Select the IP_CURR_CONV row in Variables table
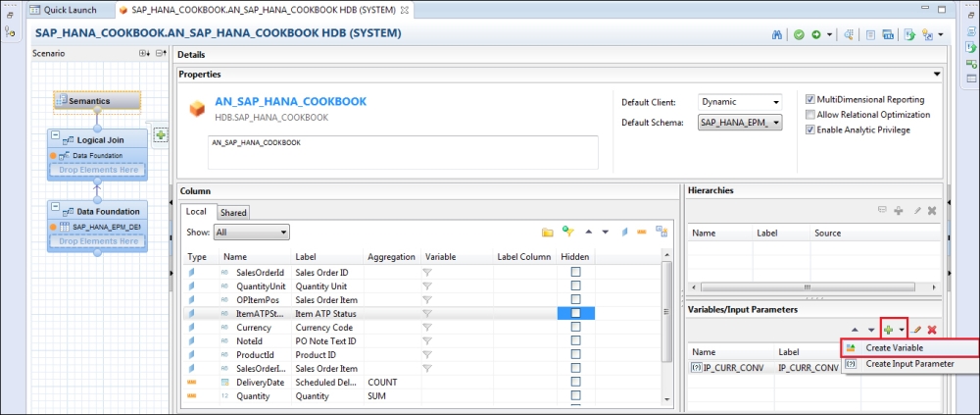This screenshot has width=980, height=415. 765,368
